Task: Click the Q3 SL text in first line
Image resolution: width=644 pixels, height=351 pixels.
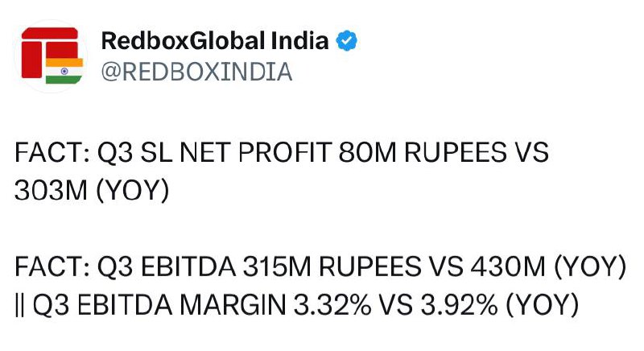Action: tap(134, 152)
